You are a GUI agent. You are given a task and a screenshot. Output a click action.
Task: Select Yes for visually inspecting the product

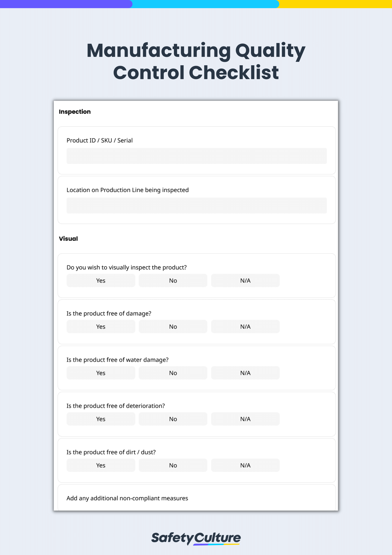(101, 281)
